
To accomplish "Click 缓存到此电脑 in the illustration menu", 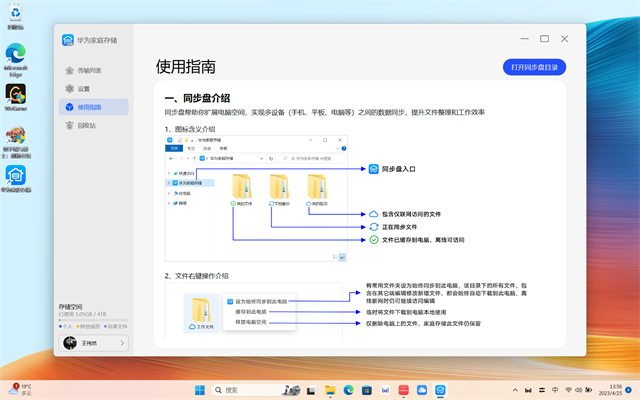I will click(251, 311).
